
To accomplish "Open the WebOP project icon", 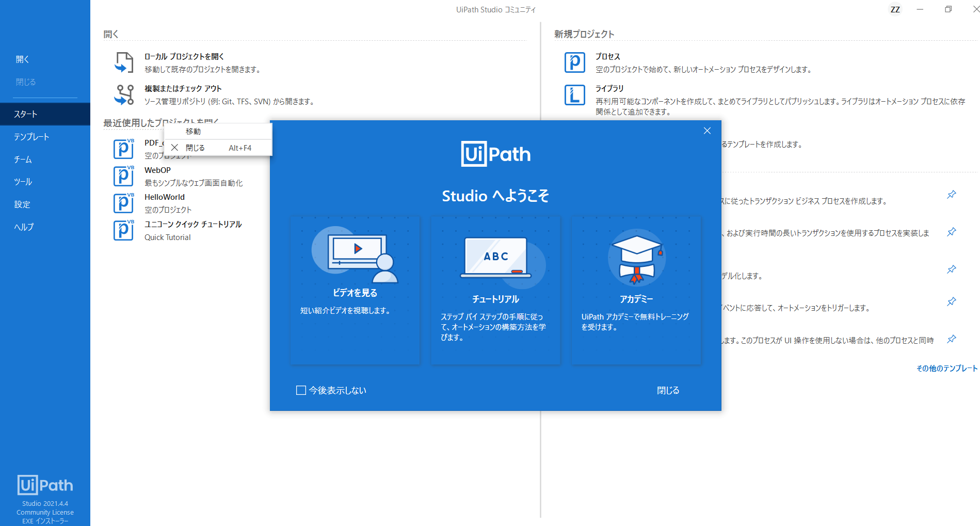I will [x=123, y=176].
